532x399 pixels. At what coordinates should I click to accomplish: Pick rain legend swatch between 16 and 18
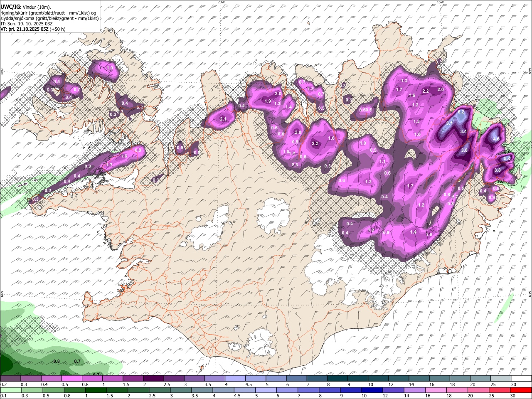[436, 390]
